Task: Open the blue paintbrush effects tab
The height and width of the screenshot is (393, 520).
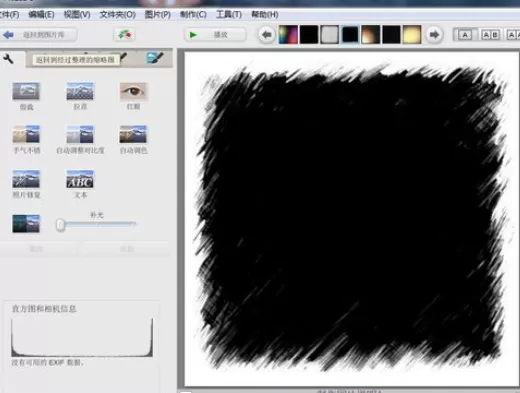Action: coord(155,58)
